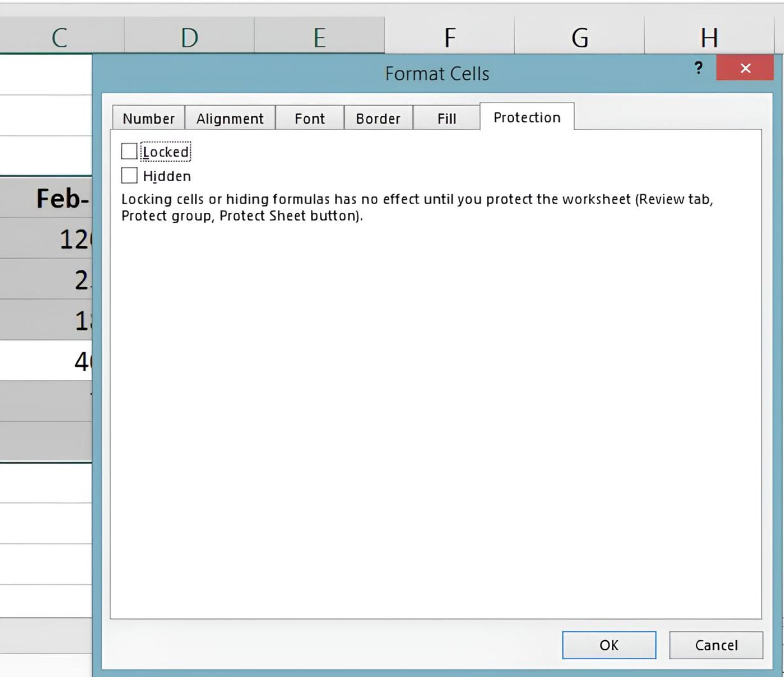This screenshot has width=784, height=677.
Task: Select column G header
Action: (x=579, y=36)
